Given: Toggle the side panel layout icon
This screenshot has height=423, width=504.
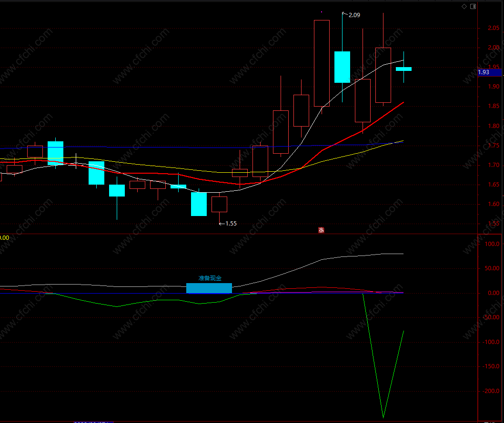Looking at the screenshot, I should pyautogui.click(x=473, y=6).
